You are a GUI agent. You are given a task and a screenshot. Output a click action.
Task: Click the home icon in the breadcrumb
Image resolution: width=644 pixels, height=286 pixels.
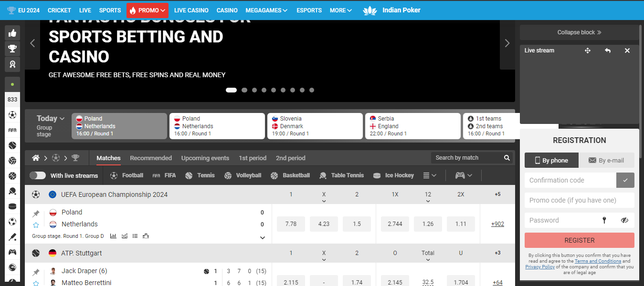tap(36, 158)
